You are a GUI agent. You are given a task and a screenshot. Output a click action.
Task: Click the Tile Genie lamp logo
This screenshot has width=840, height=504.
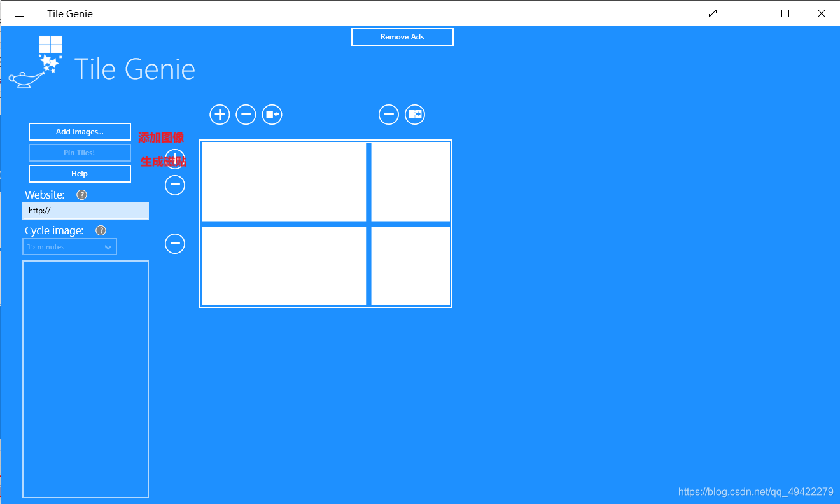(x=36, y=62)
